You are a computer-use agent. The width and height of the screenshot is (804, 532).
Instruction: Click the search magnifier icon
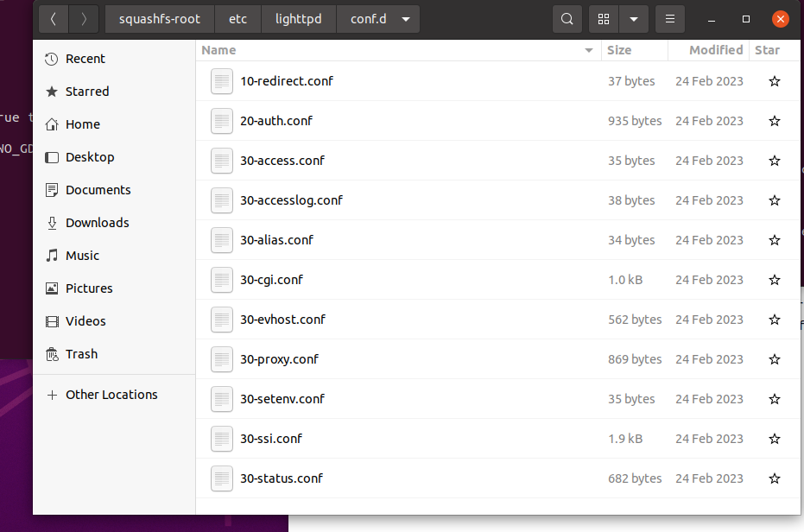pyautogui.click(x=567, y=19)
